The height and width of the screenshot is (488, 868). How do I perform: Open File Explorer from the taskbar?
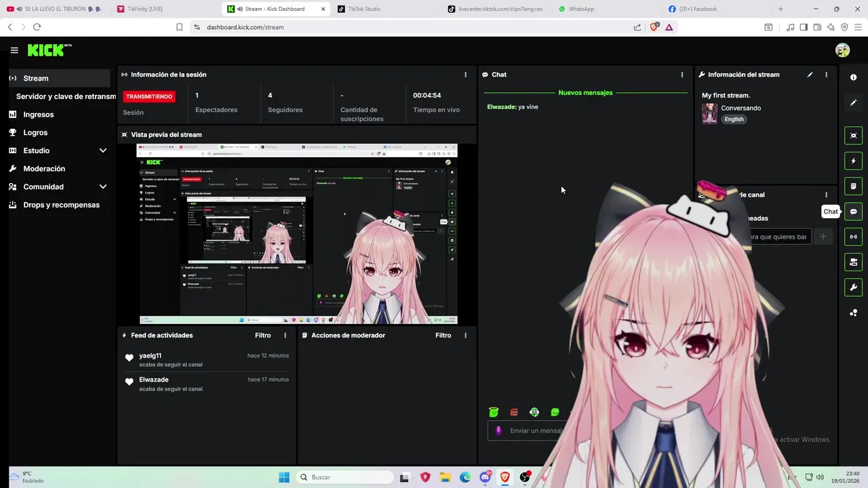tap(445, 477)
